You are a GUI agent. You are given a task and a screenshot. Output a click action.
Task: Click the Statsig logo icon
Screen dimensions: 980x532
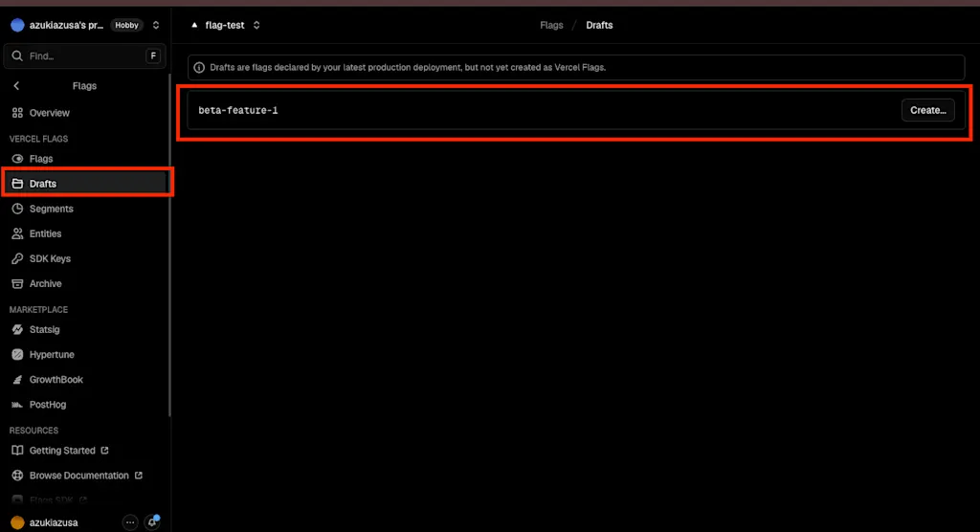click(x=17, y=329)
